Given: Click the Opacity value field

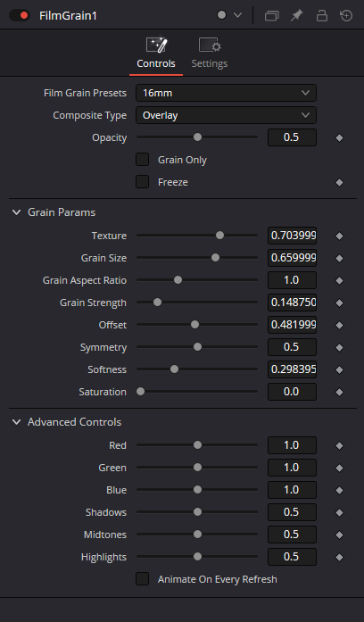Looking at the screenshot, I should pos(292,137).
